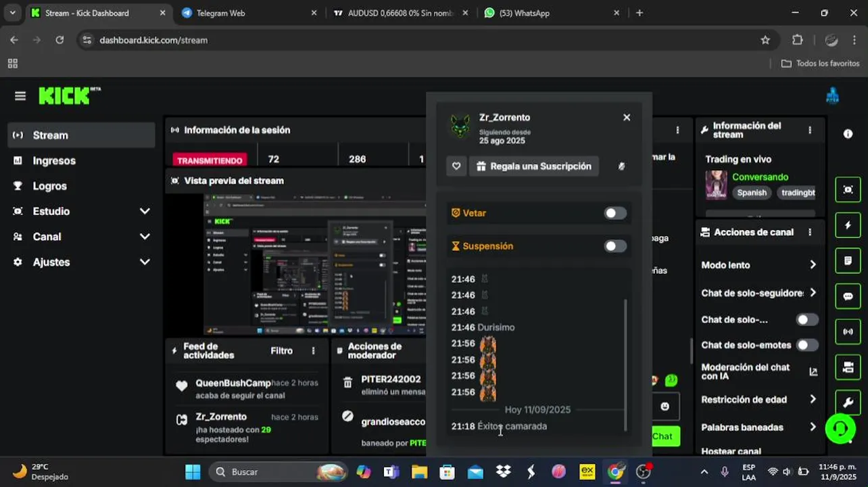Click the heart follow icon in user card
Screen dimensions: 868x487
point(456,166)
